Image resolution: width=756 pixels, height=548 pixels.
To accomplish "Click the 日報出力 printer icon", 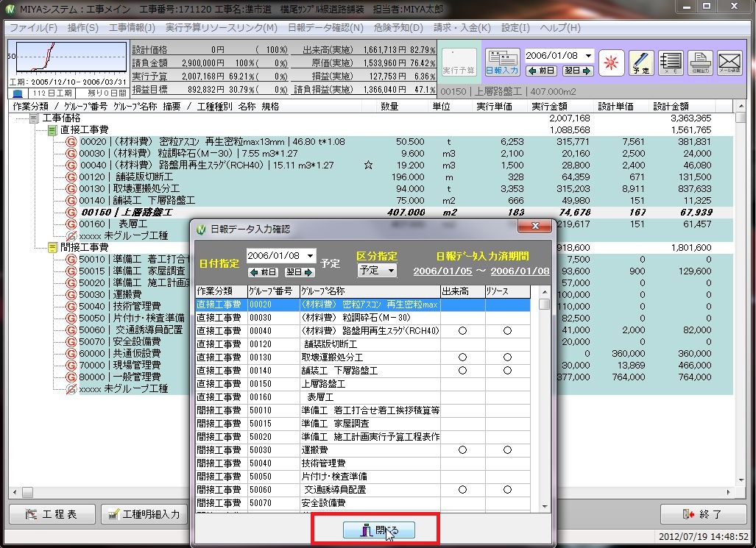I will coord(699,63).
